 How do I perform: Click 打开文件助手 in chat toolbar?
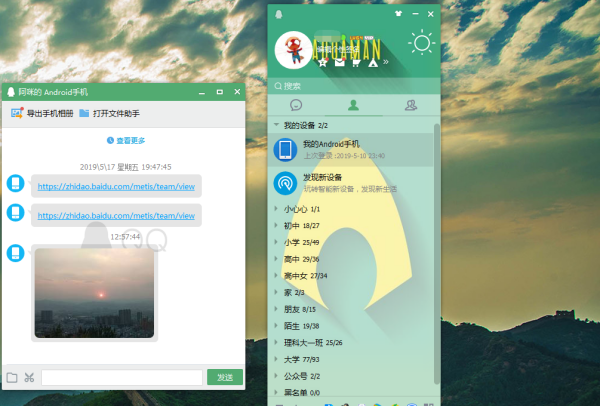(116, 113)
